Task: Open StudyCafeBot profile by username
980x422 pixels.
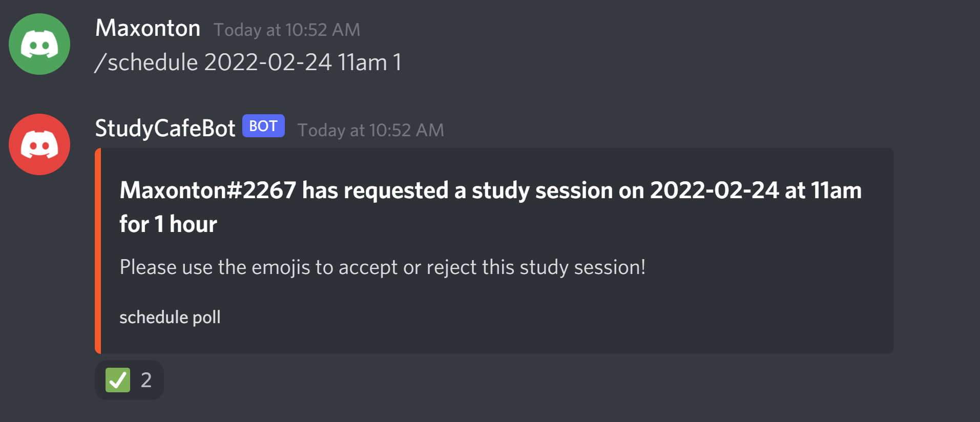Action: tap(165, 128)
